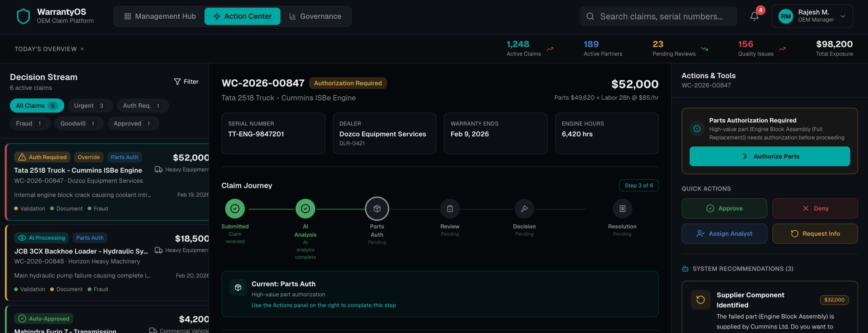
Task: Open the Governance section
Action: pyautogui.click(x=316, y=16)
